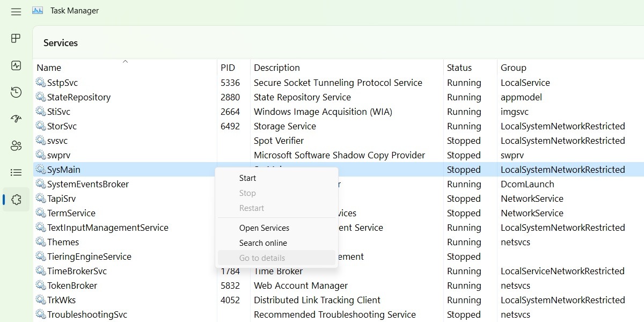The width and height of the screenshot is (644, 322).
Task: Click the Description column header
Action: (x=277, y=67)
